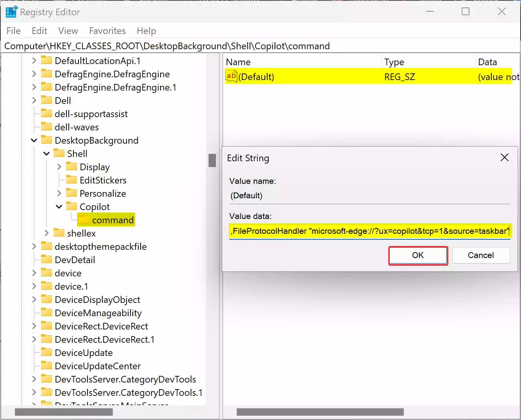Screen dimensions: 521x420
Task: Click the key tree vertical scrollbar thumb
Action: click(212, 160)
